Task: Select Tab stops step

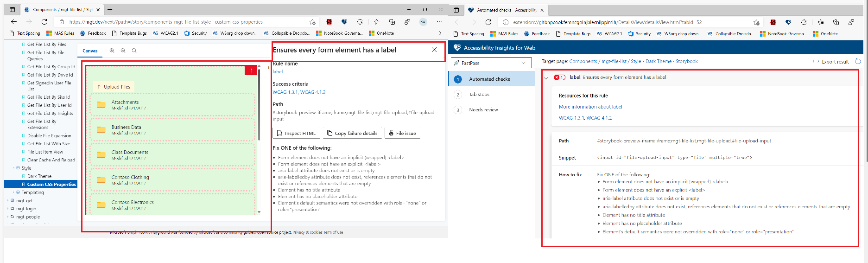Action: pyautogui.click(x=479, y=95)
